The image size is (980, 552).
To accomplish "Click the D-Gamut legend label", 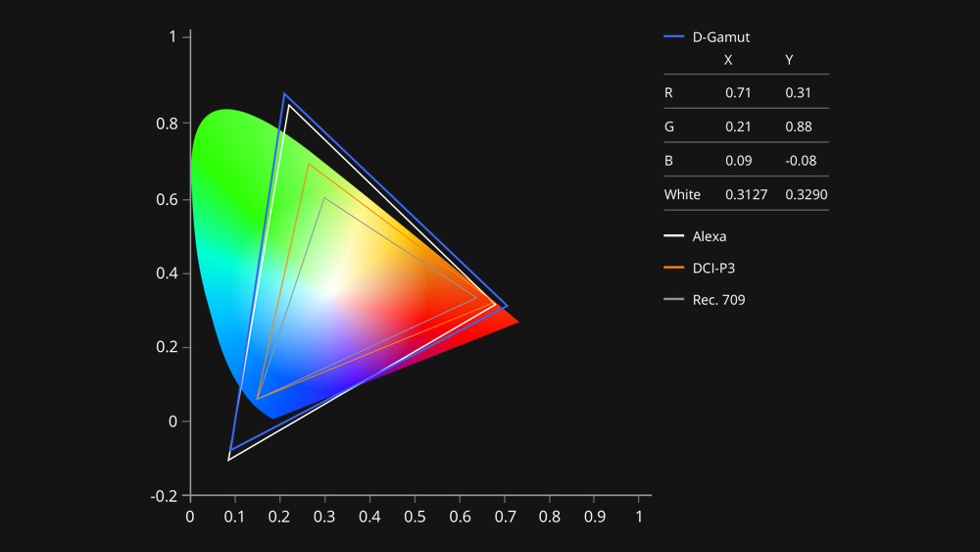I will 720,37.
